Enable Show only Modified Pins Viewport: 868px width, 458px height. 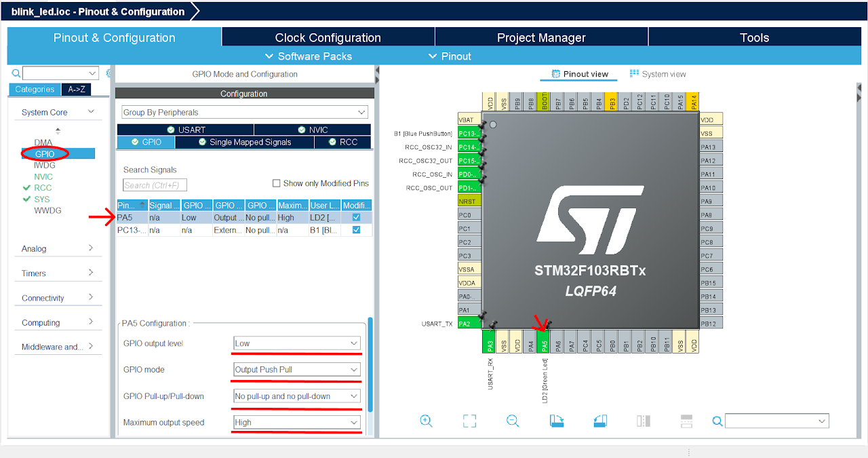(277, 183)
